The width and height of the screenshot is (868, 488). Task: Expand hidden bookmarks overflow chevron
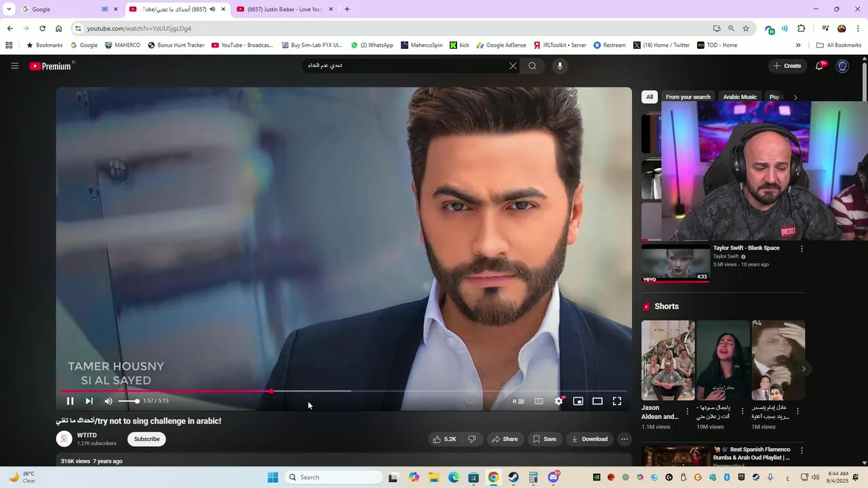[x=798, y=45]
